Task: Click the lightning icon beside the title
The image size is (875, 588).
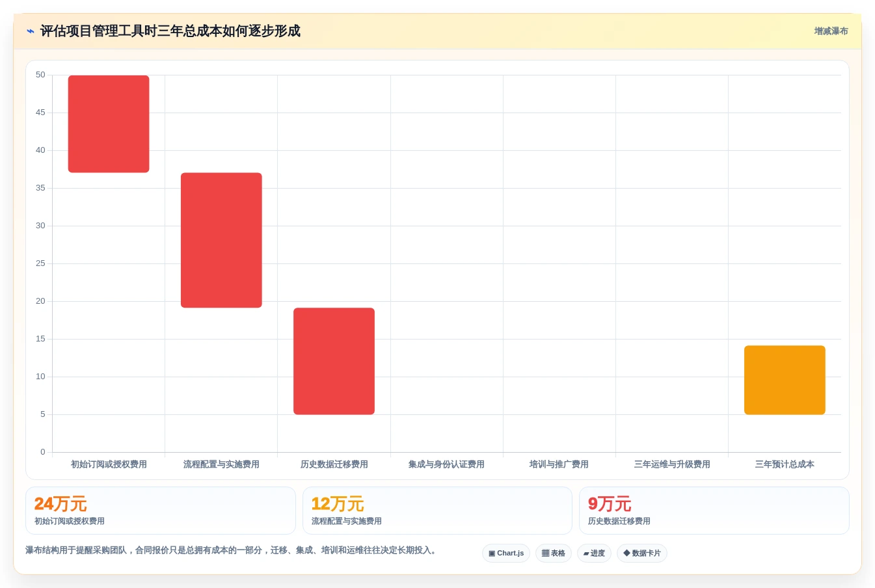Action: click(31, 31)
